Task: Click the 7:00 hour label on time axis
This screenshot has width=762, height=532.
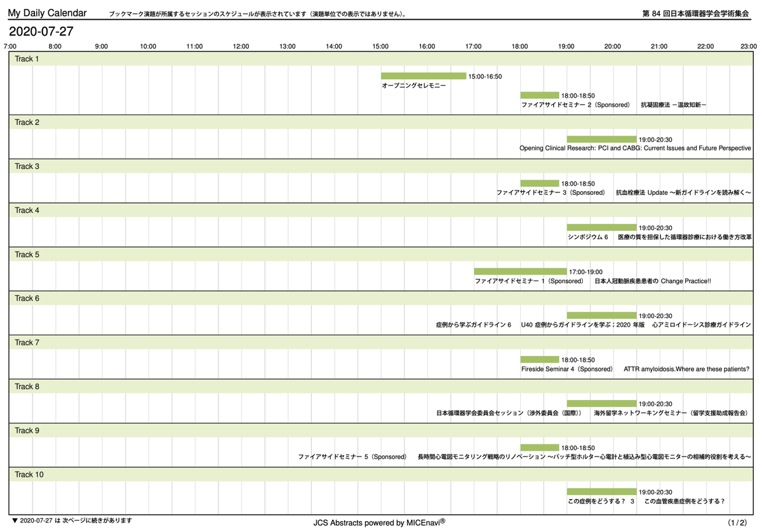Action: pos(10,46)
